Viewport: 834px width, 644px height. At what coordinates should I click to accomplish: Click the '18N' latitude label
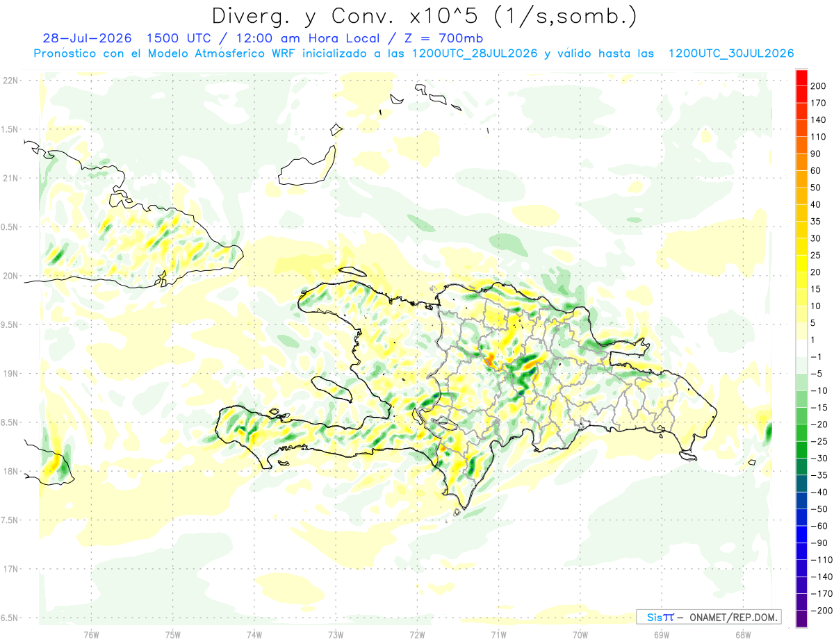[x=10, y=471]
